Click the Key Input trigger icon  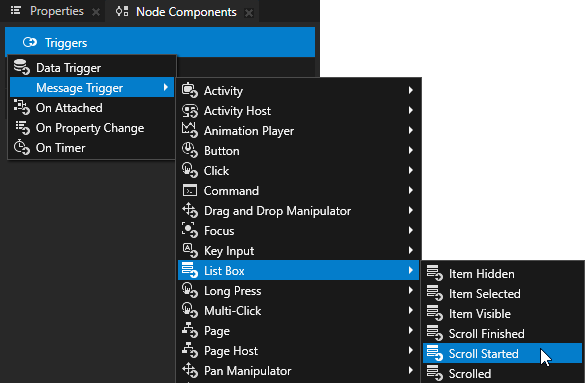point(190,250)
